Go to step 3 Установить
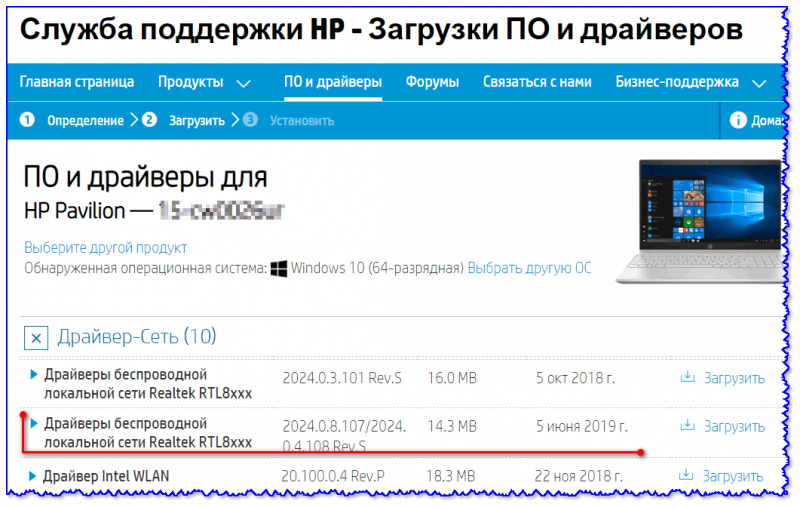Image resolution: width=800 pixels, height=507 pixels. (302, 121)
